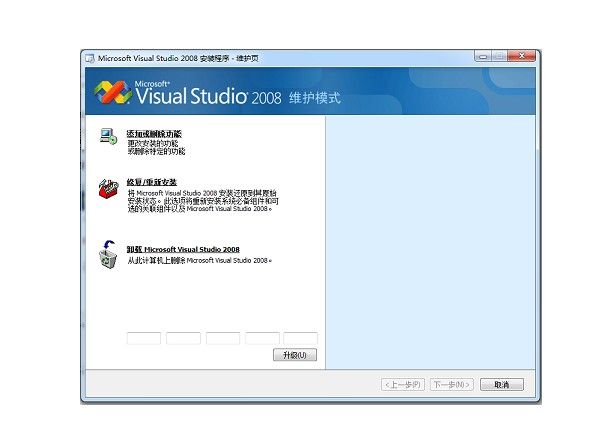Click the third product key input box
607x423 pixels.
[223, 338]
